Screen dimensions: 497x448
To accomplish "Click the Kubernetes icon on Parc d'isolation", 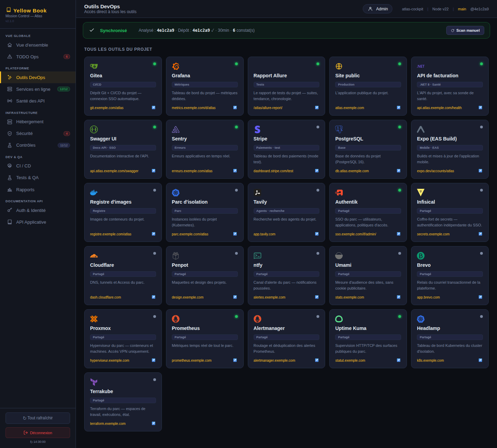I will 176,193.
